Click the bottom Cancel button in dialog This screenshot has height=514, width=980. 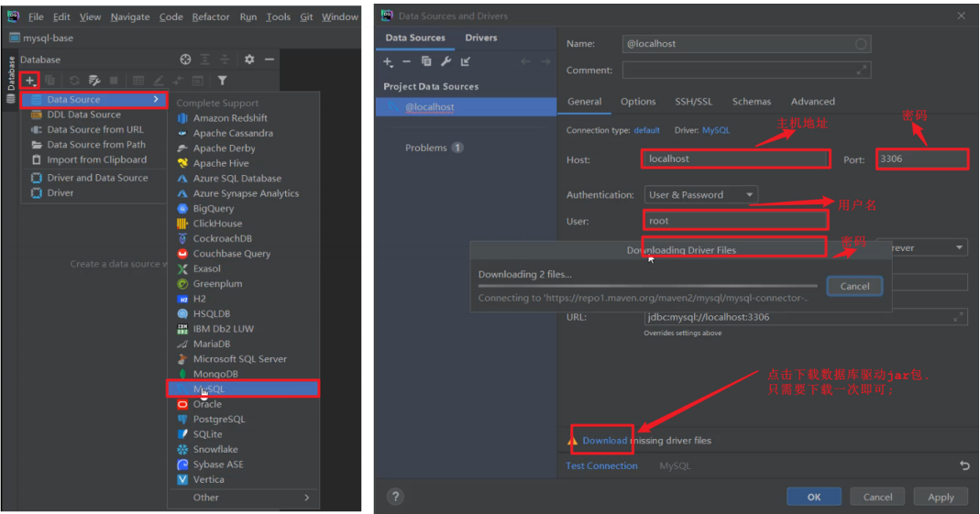coord(877,498)
